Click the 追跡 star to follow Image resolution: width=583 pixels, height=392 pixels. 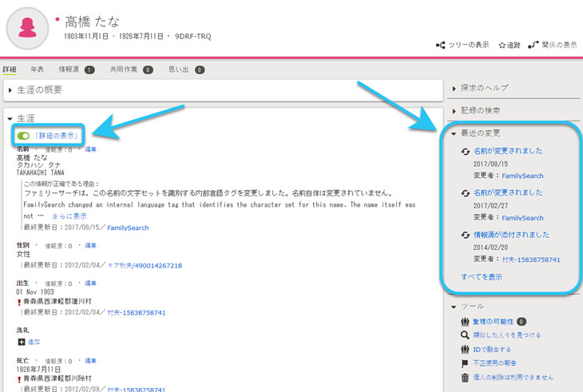510,45
